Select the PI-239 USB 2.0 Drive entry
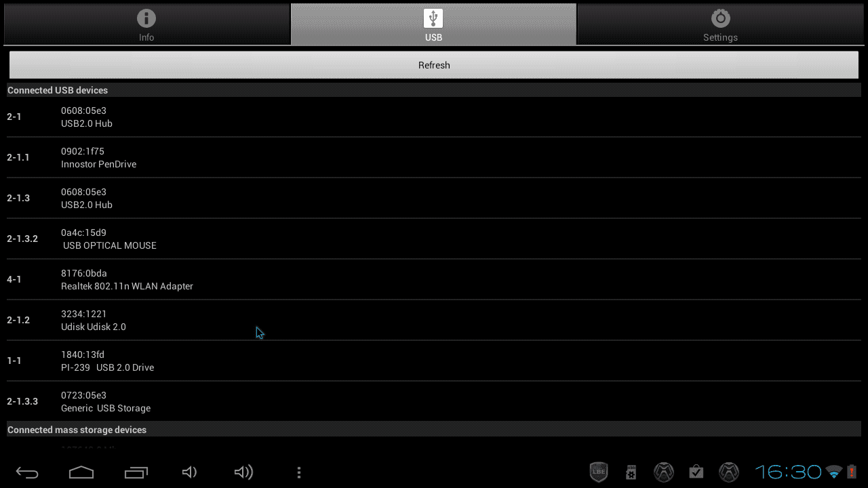Screen dimensions: 868x488 click(434, 361)
